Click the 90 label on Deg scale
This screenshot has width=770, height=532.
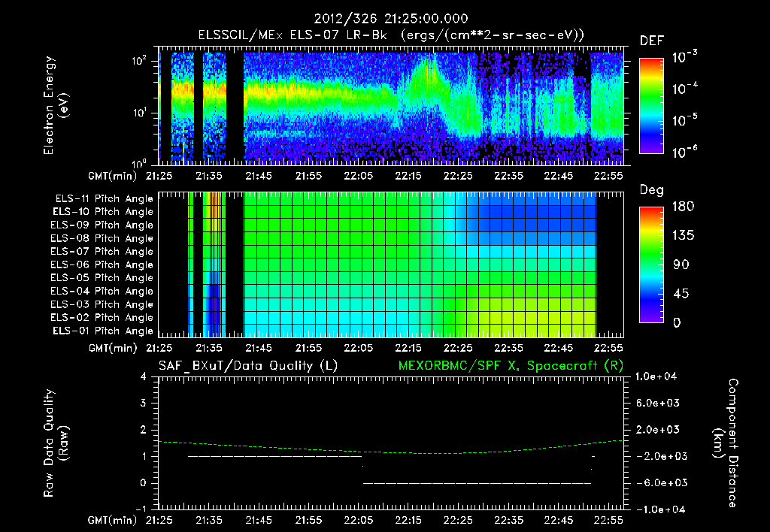coord(681,264)
